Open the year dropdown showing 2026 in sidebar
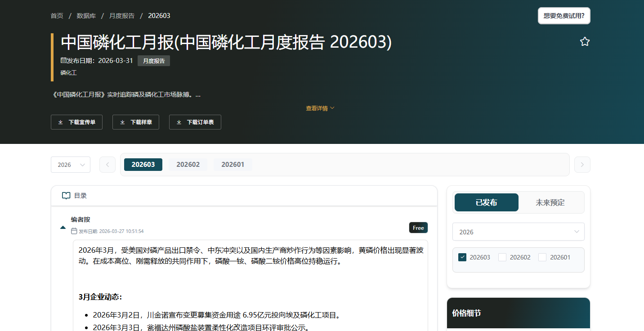This screenshot has height=331, width=644. point(518,232)
